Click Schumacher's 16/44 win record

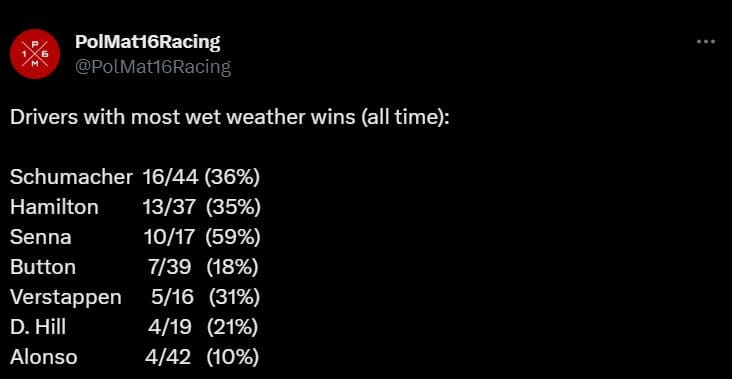tap(171, 177)
